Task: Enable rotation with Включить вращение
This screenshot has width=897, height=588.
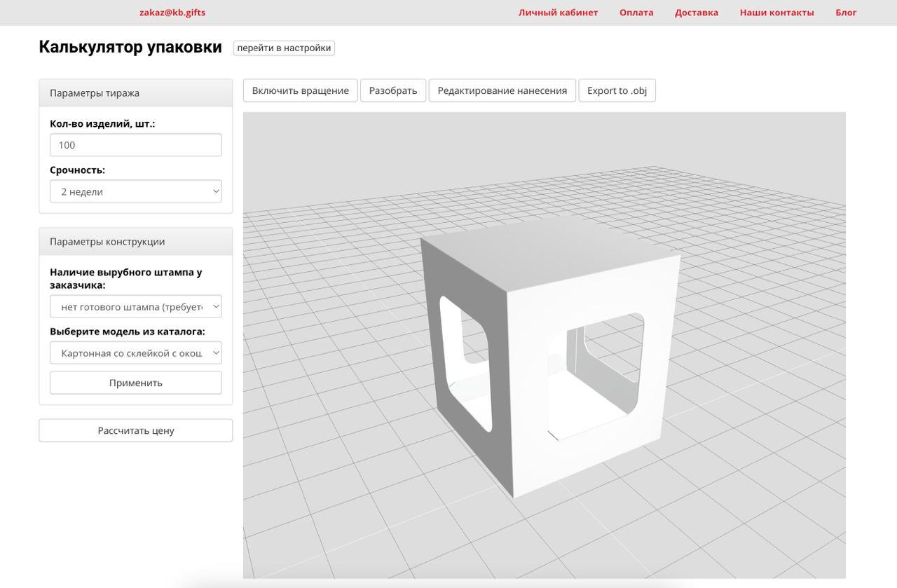Action: (x=300, y=90)
